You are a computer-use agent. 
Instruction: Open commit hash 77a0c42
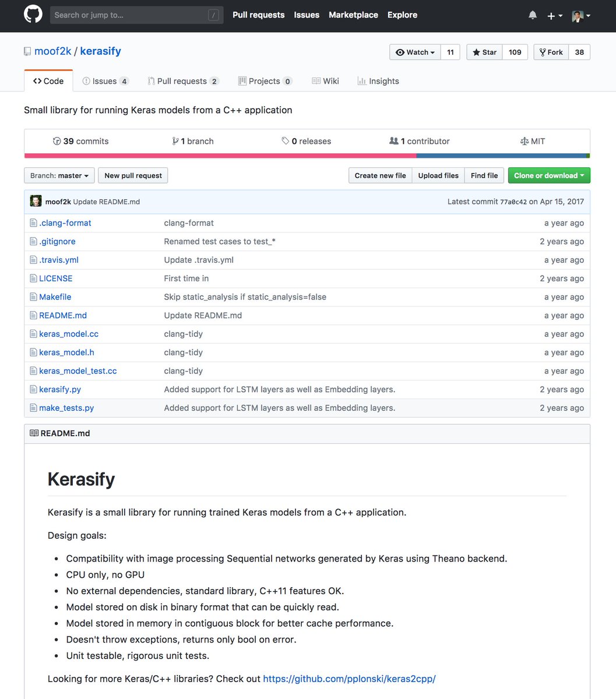513,202
